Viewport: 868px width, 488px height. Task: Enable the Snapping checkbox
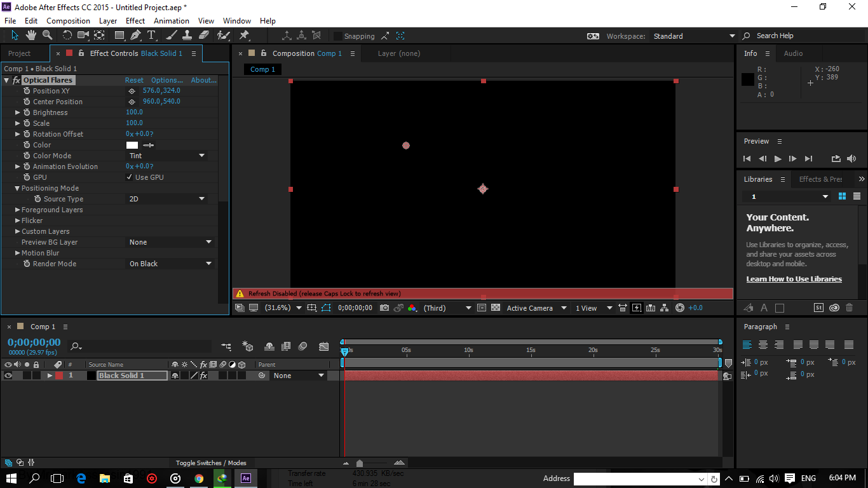338,36
